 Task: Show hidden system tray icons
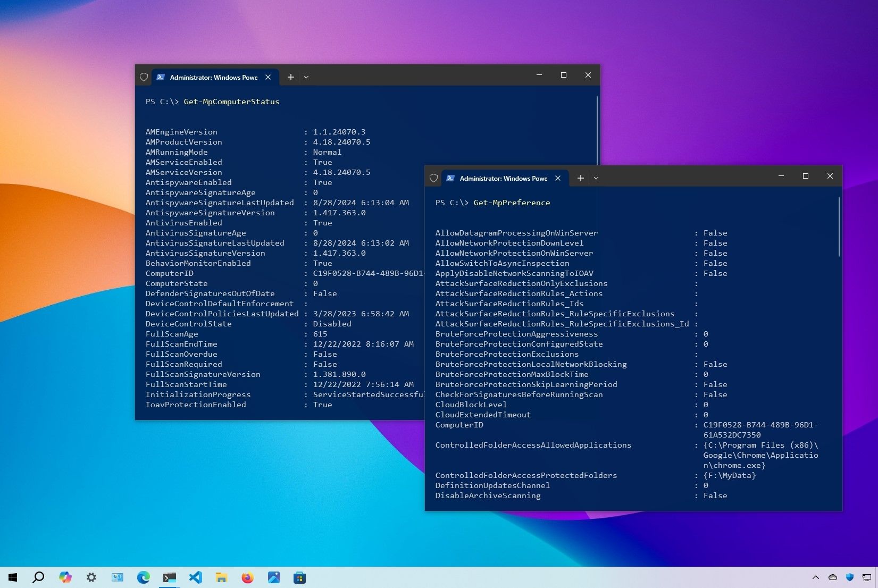pyautogui.click(x=815, y=577)
